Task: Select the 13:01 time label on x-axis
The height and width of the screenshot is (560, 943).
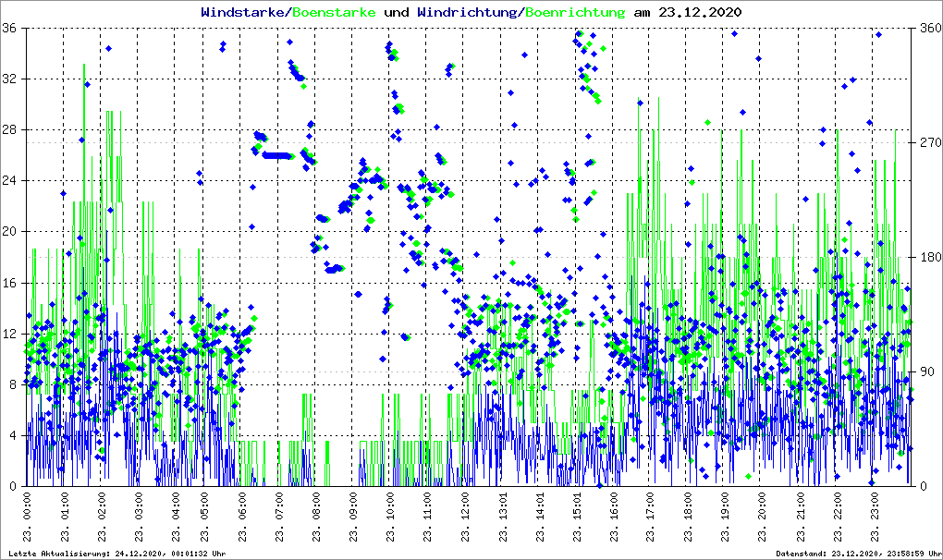Action: pyautogui.click(x=503, y=517)
